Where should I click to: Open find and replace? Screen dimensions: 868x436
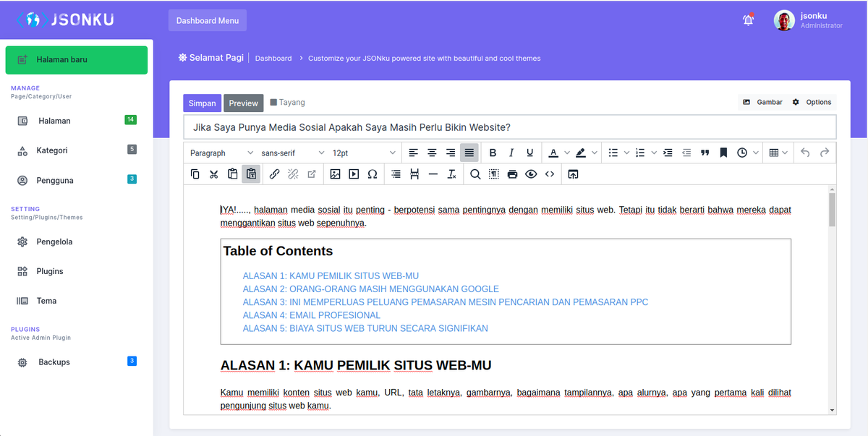click(x=475, y=174)
